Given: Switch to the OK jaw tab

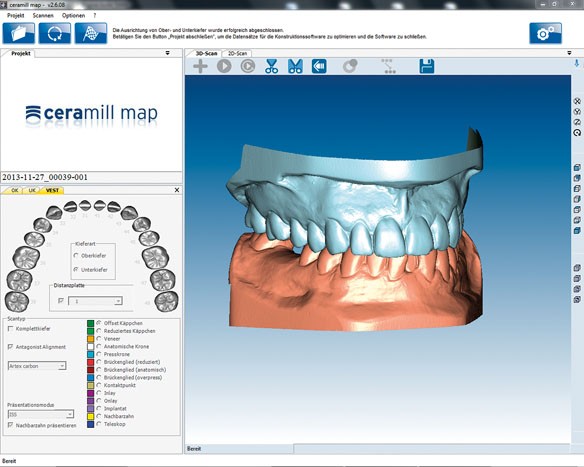Looking at the screenshot, I should click(x=14, y=190).
